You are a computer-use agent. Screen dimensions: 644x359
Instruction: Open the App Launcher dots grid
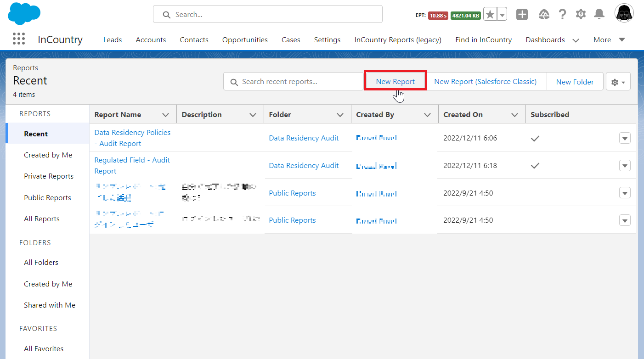19,39
